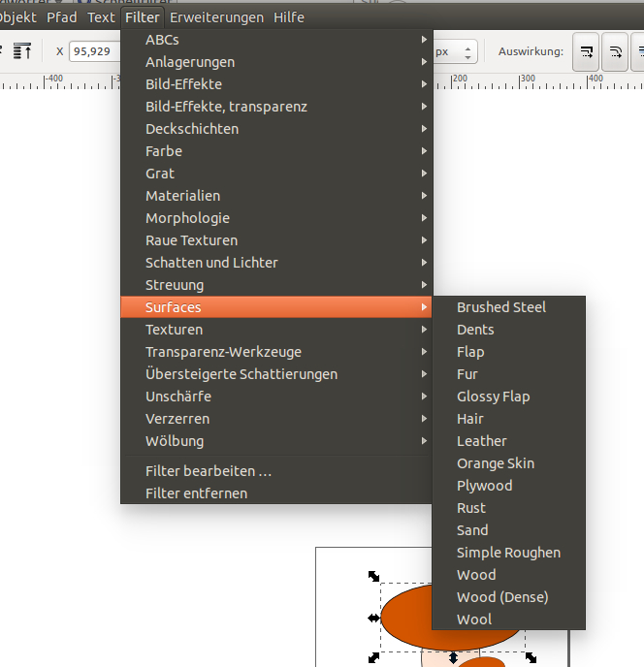Viewport: 644px width, 667px height.
Task: Open the Filter menu in menu bar
Action: coord(143,17)
